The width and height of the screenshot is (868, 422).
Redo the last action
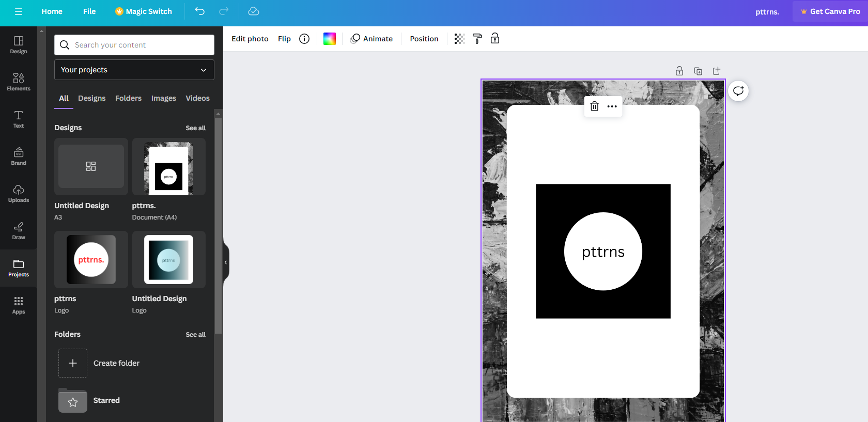pyautogui.click(x=224, y=11)
